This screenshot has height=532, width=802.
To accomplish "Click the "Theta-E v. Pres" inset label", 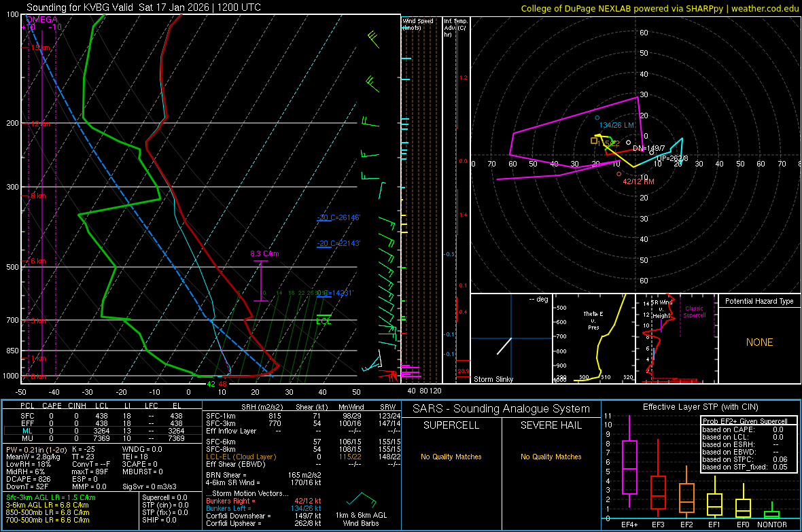I will pyautogui.click(x=593, y=321).
